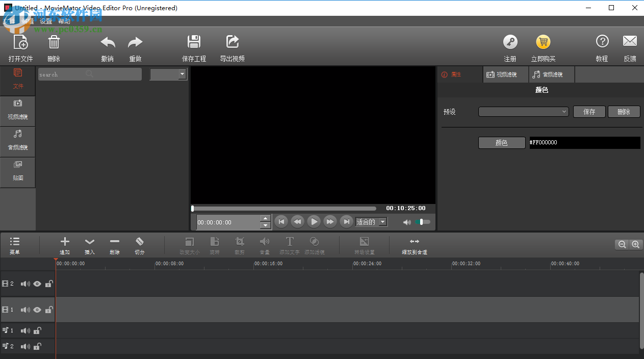Open the 适合的 zoom level dropdown
This screenshot has height=359, width=644.
tap(371, 222)
